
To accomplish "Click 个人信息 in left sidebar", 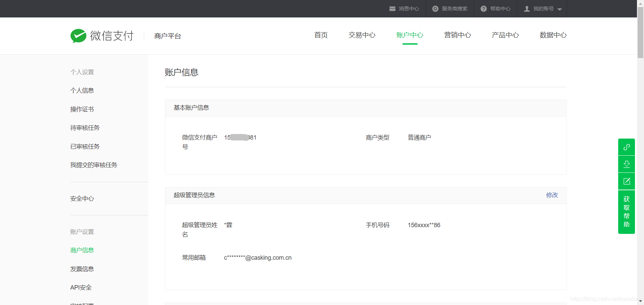I will pos(82,91).
